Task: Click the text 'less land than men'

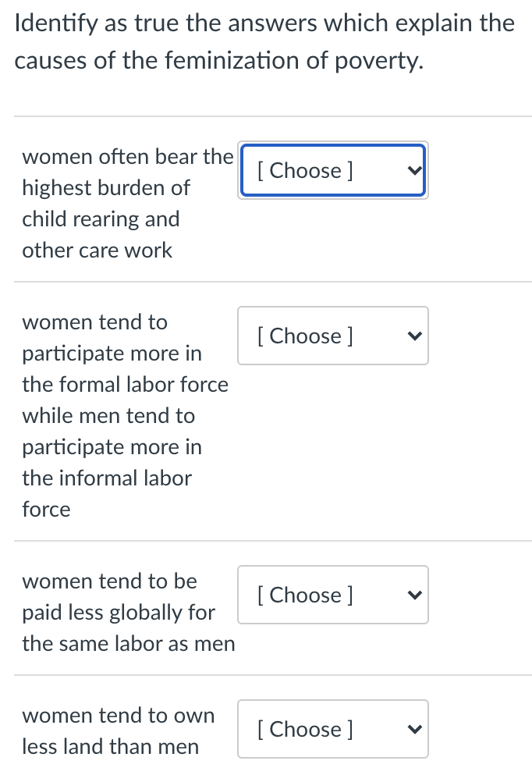Action: [110, 746]
